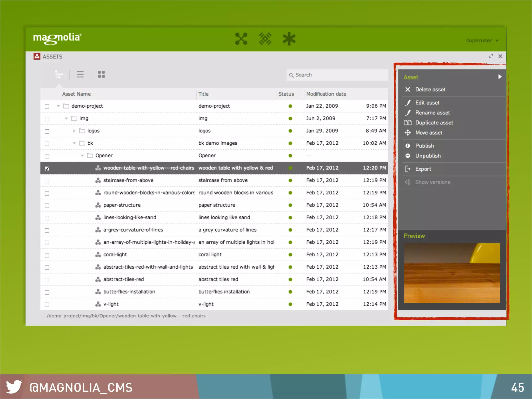Image resolution: width=532 pixels, height=399 pixels.
Task: Choose Duplicate asset in action panel
Action: 434,123
